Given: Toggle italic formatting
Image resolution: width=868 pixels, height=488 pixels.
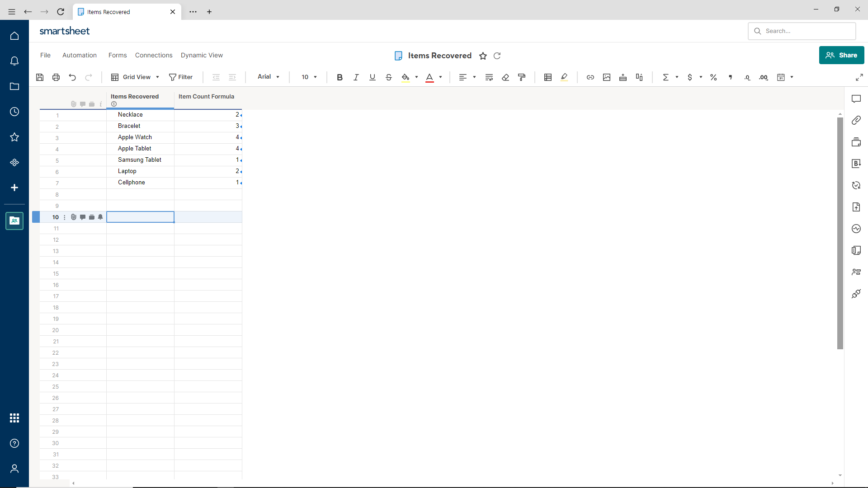Looking at the screenshot, I should 356,77.
